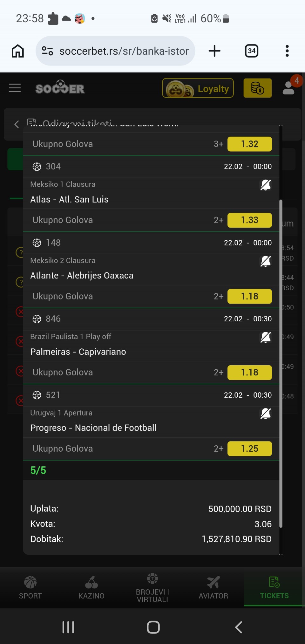Switch to the SPORT tab

click(30, 588)
